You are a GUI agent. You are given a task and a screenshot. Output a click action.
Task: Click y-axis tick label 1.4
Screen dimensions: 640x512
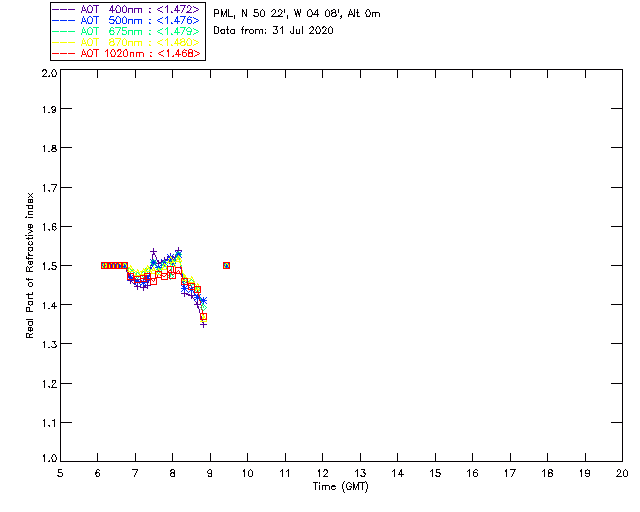point(49,305)
